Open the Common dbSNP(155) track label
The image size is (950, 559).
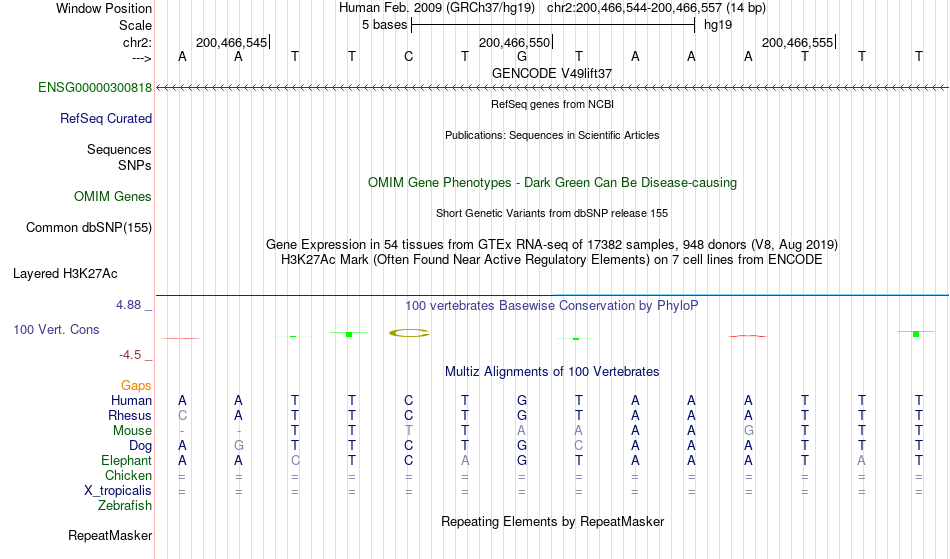pos(89,228)
